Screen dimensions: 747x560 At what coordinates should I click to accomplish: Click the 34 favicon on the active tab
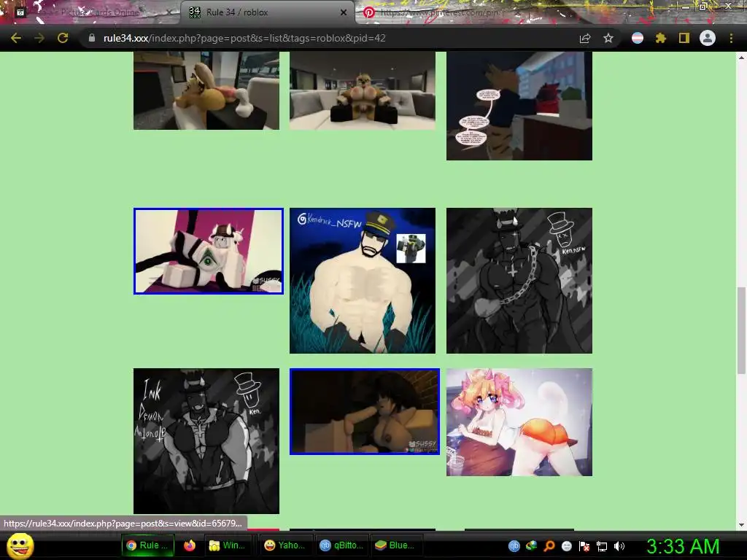[194, 12]
